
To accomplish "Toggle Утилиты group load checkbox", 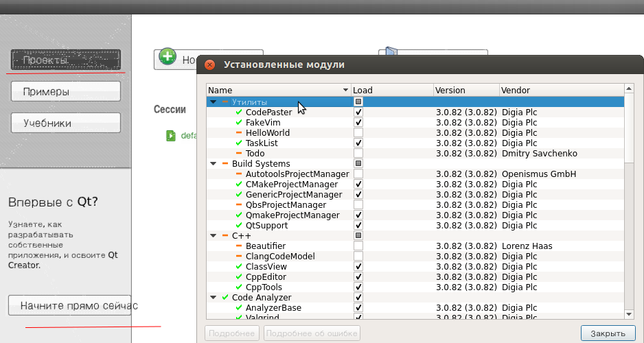I will pyautogui.click(x=358, y=102).
